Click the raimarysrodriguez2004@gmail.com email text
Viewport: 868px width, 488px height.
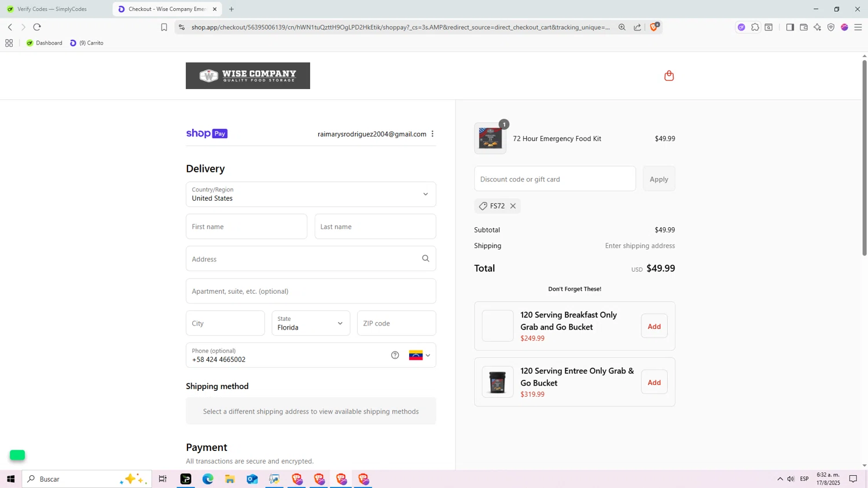[372, 134]
